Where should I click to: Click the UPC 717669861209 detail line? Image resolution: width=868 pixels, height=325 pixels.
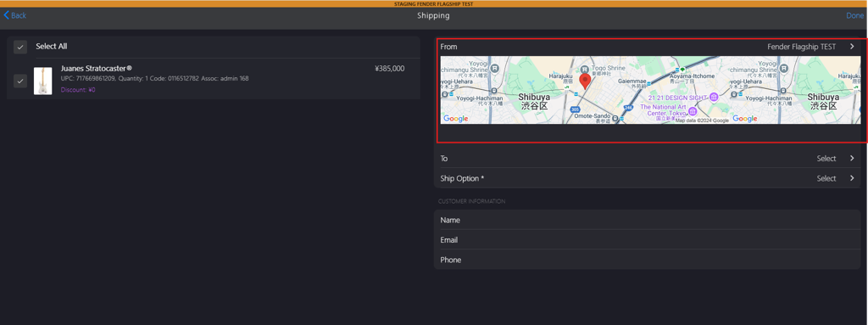click(154, 79)
